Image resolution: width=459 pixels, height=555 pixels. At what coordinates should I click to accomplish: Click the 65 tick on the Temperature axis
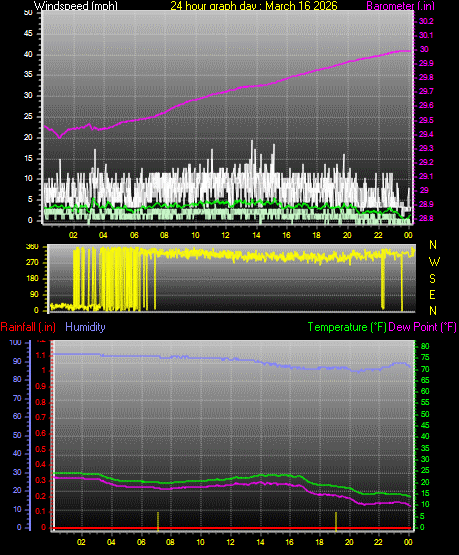coord(425,380)
